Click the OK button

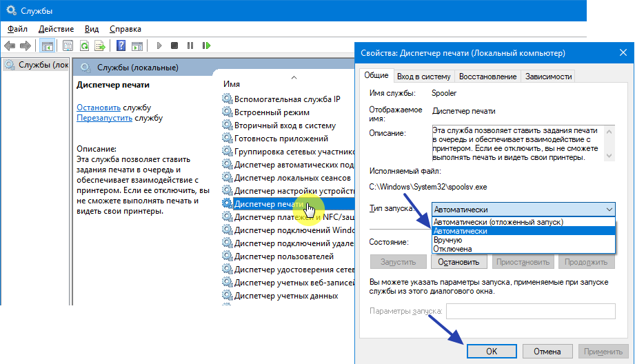click(492, 351)
